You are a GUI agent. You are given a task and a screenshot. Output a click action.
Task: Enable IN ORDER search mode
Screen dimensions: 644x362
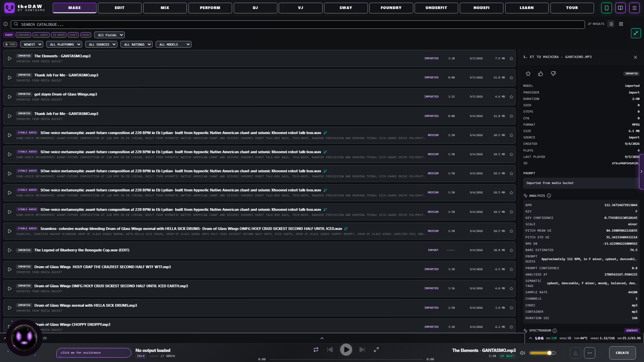point(59,35)
